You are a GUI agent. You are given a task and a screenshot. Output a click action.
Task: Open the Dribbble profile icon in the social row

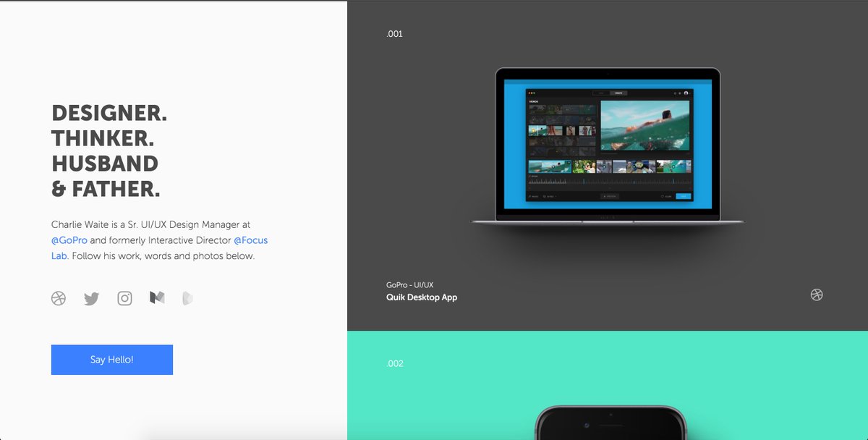click(x=59, y=298)
